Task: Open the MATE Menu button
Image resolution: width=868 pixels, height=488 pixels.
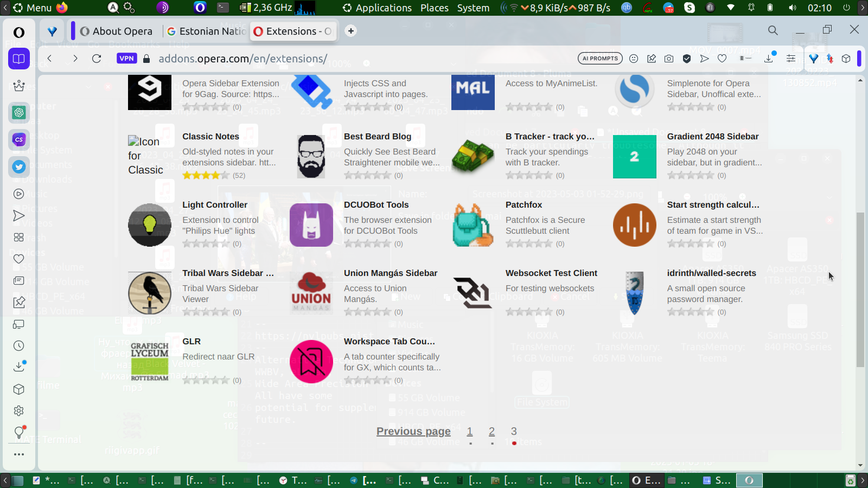Action: (33, 8)
